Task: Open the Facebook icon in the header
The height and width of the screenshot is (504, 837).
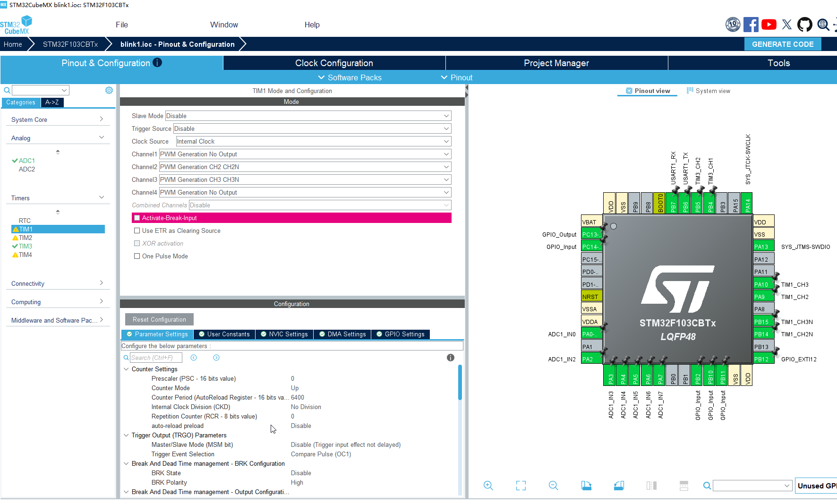Action: click(751, 25)
